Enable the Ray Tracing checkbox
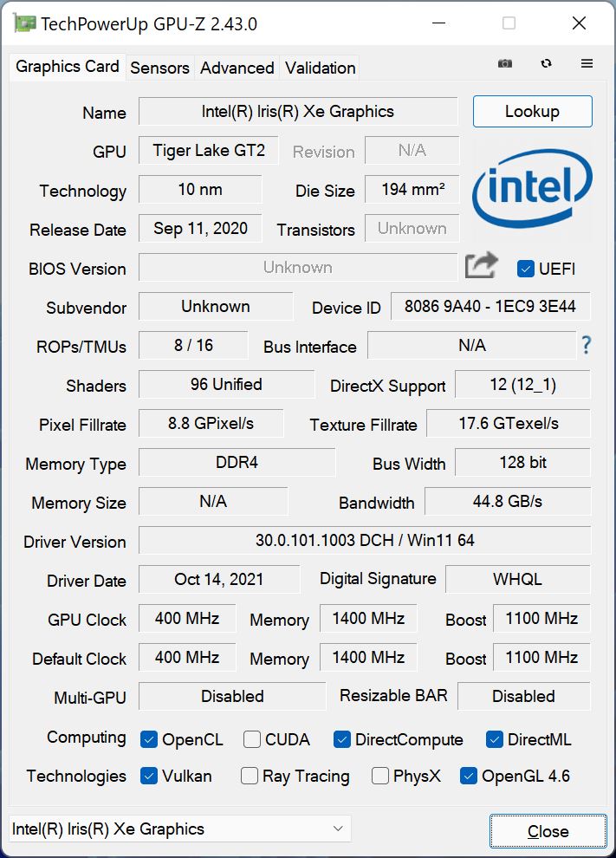616x858 pixels. pyautogui.click(x=250, y=777)
